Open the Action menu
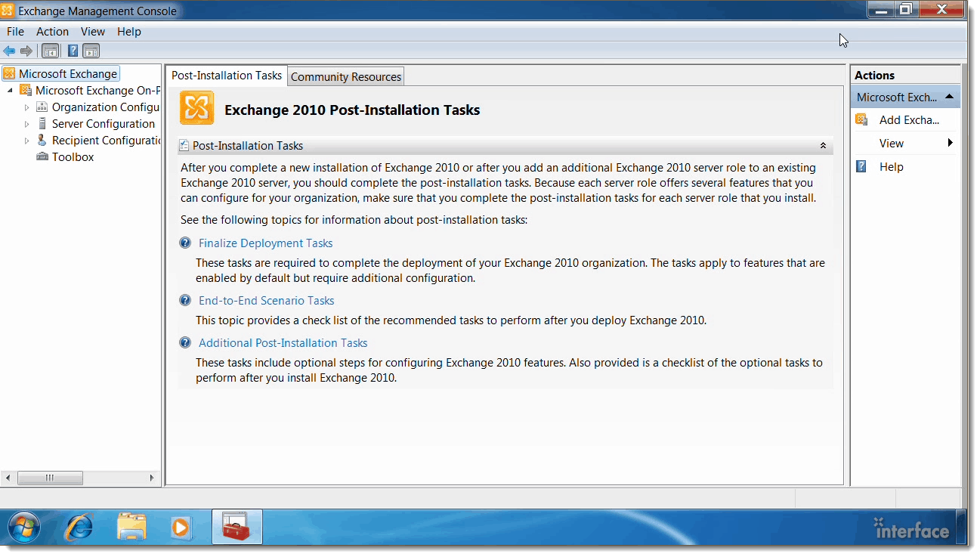980x557 pixels. point(52,32)
